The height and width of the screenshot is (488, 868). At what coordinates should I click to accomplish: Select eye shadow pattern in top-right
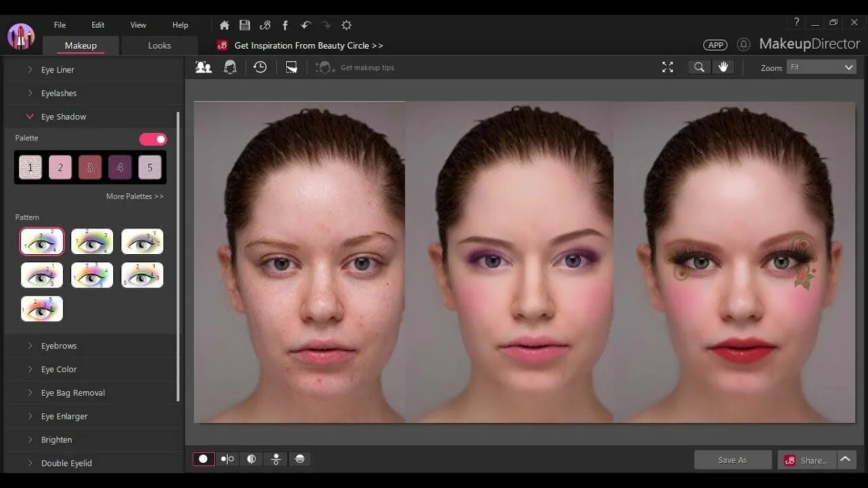pos(142,241)
